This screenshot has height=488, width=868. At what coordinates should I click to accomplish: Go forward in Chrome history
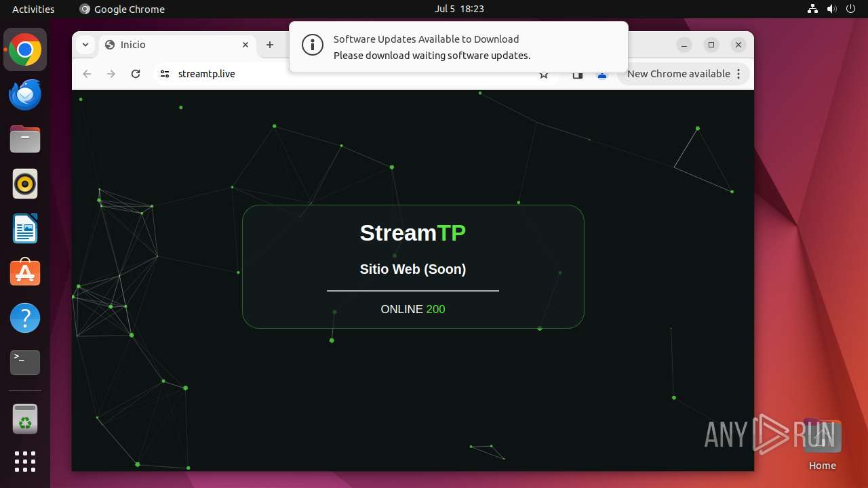tap(111, 74)
